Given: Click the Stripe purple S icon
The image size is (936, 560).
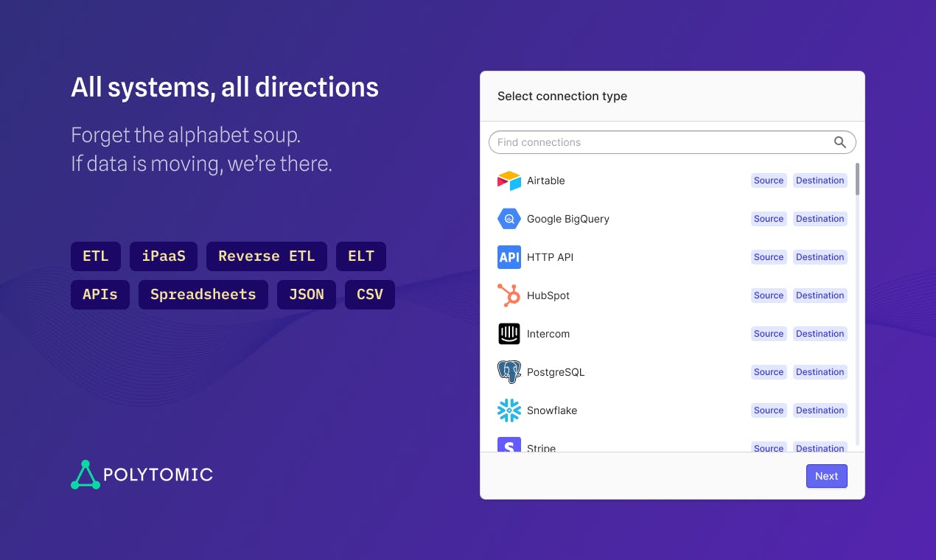Looking at the screenshot, I should pos(509,444).
